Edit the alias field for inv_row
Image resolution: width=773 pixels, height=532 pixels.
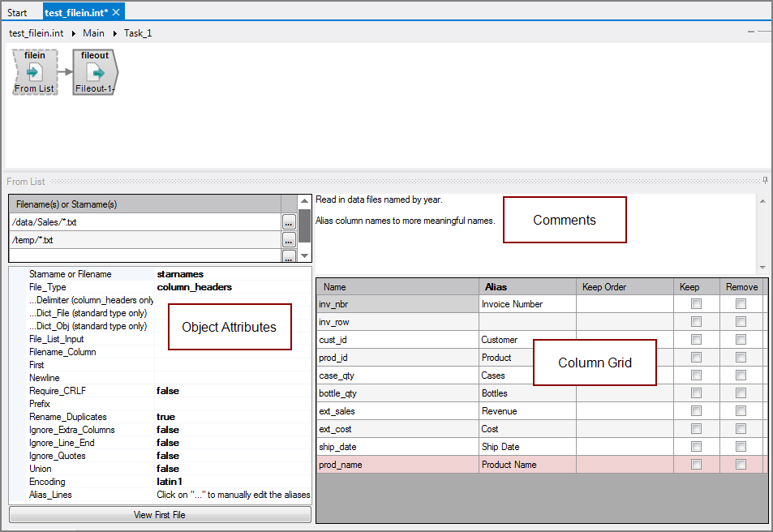[527, 322]
